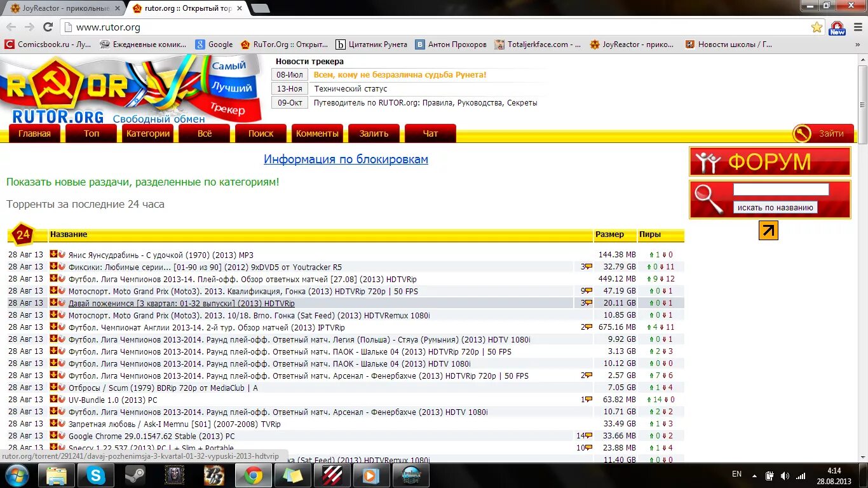Click the yellow arrow icon under the search box

click(x=768, y=230)
